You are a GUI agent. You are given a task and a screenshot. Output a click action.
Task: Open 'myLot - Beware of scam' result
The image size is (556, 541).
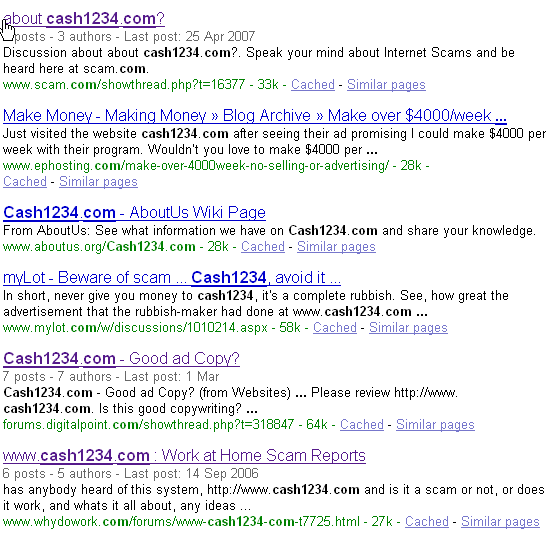[172, 278]
